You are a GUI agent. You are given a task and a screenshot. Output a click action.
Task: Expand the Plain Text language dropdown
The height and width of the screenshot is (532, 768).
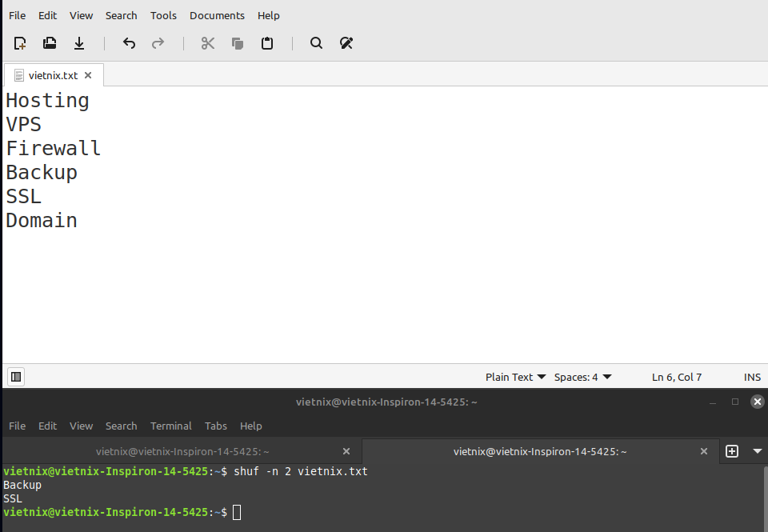click(x=515, y=378)
